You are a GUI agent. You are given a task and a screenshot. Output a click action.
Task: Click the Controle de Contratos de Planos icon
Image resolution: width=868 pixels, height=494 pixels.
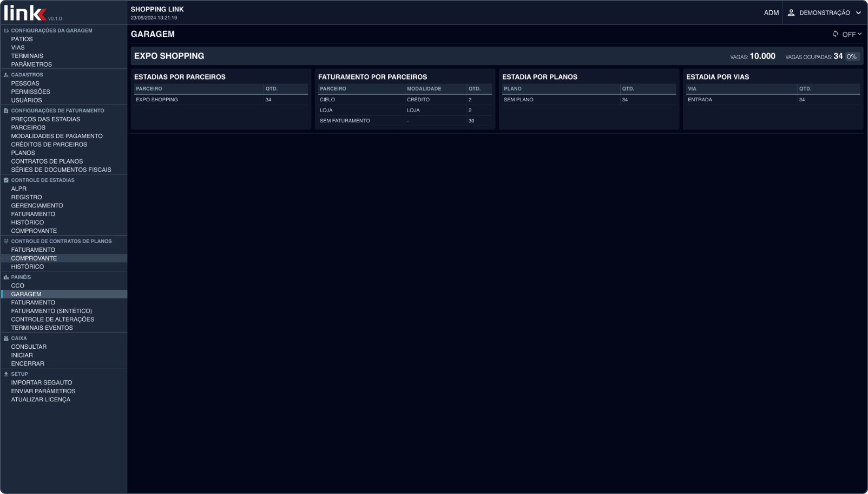point(6,242)
